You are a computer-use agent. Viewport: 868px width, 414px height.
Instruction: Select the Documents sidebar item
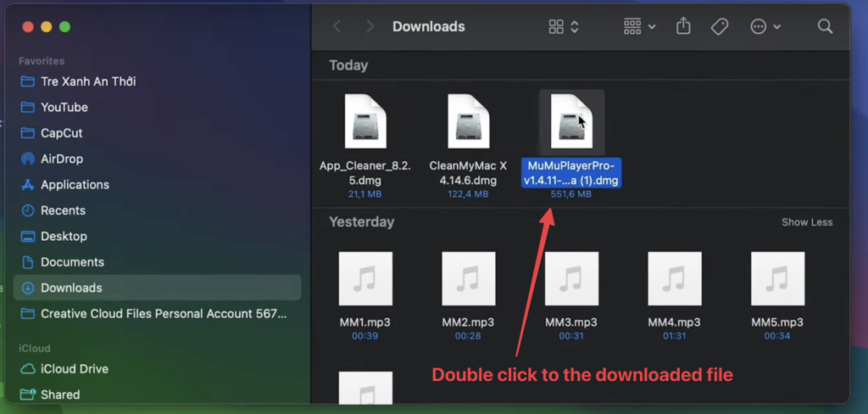pos(72,262)
